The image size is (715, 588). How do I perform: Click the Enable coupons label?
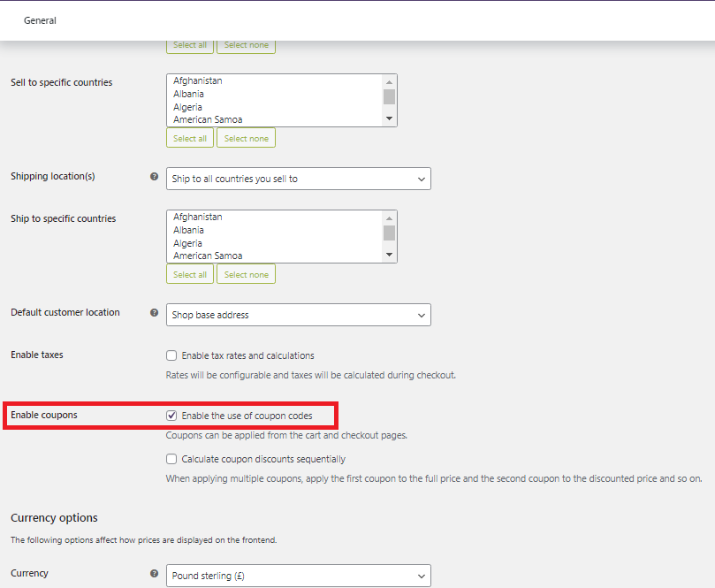coord(44,415)
